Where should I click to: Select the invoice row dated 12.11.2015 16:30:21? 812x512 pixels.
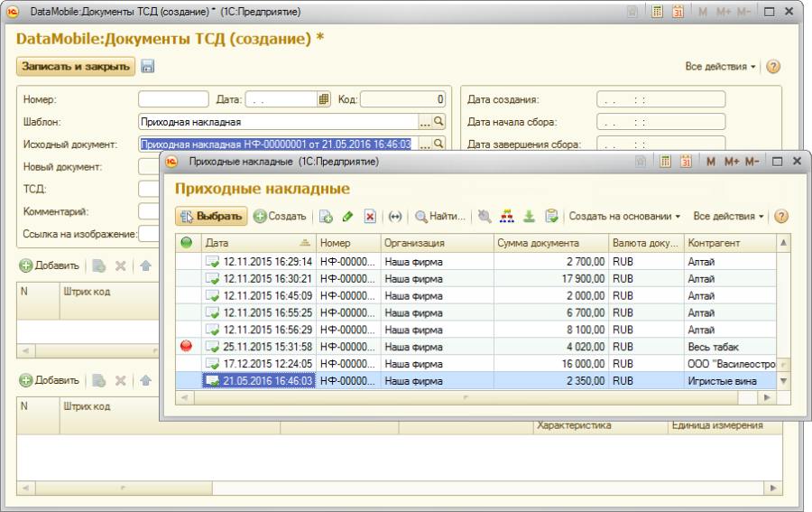[x=475, y=279]
